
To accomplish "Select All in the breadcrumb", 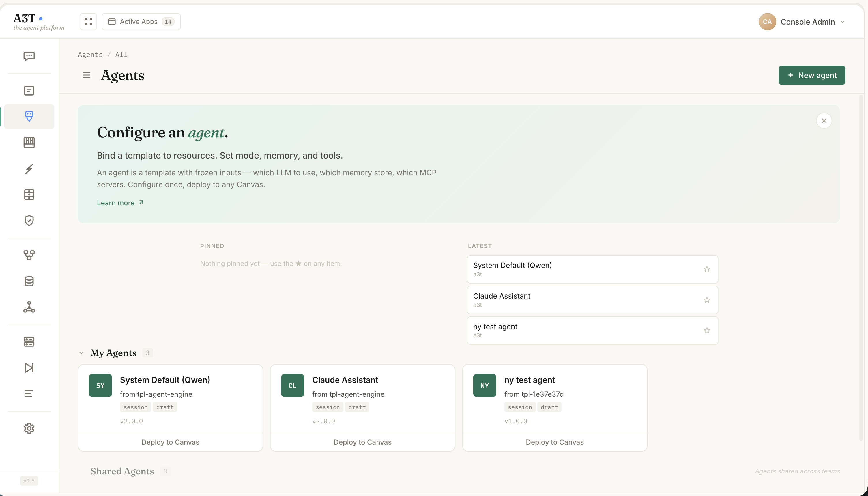I will tap(121, 55).
